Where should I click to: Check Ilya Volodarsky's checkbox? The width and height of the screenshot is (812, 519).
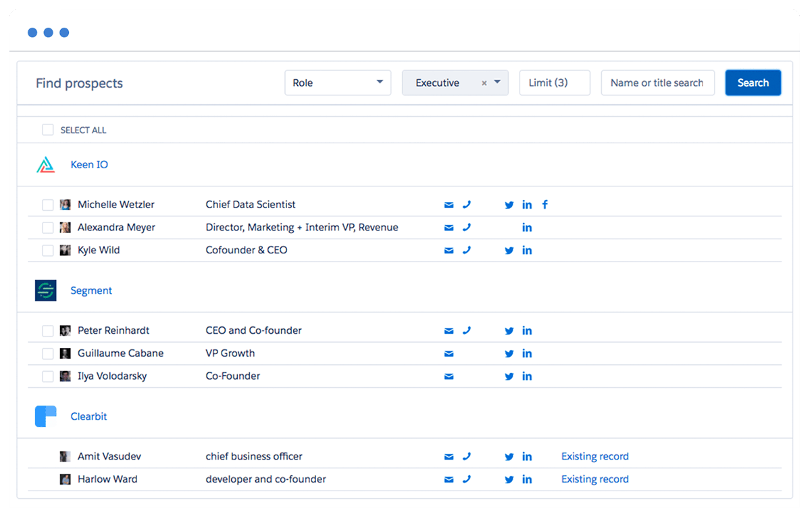tap(47, 376)
